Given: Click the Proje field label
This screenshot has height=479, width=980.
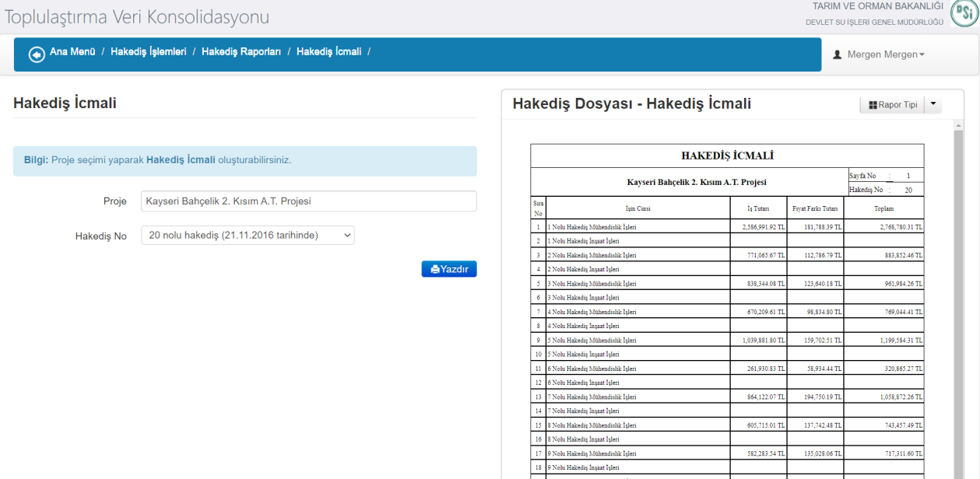Looking at the screenshot, I should coord(114,201).
